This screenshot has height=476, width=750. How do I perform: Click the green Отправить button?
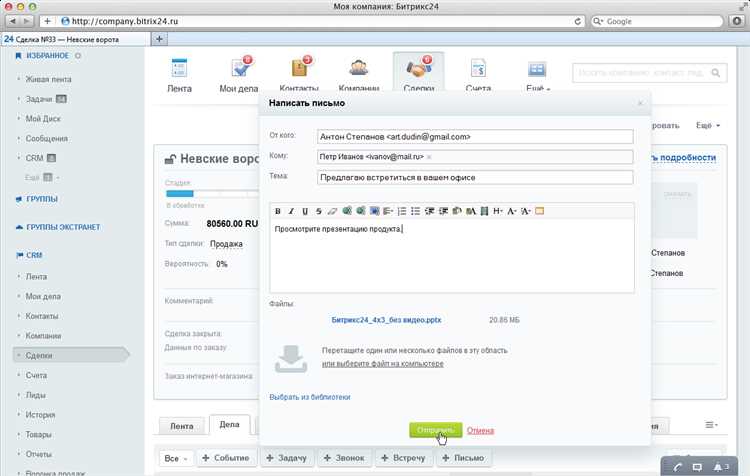point(435,430)
